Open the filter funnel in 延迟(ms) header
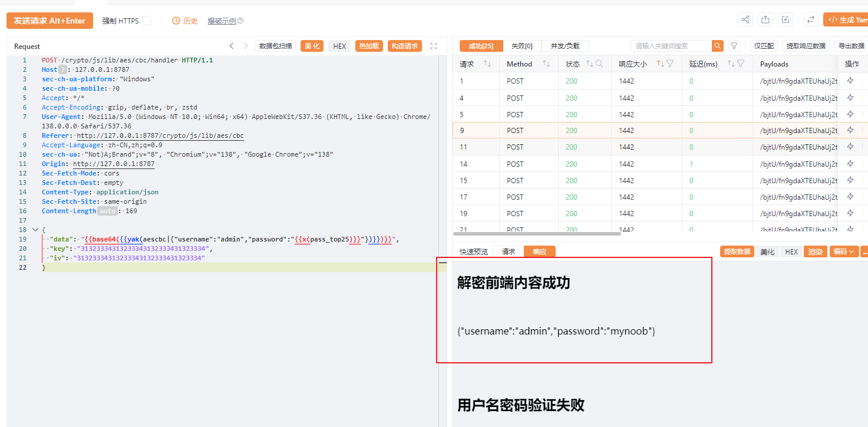 (x=741, y=64)
